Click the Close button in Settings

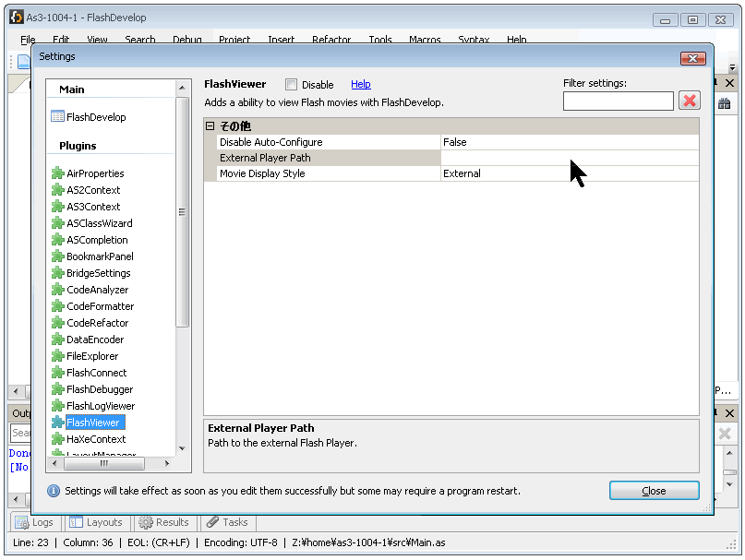pyautogui.click(x=655, y=491)
